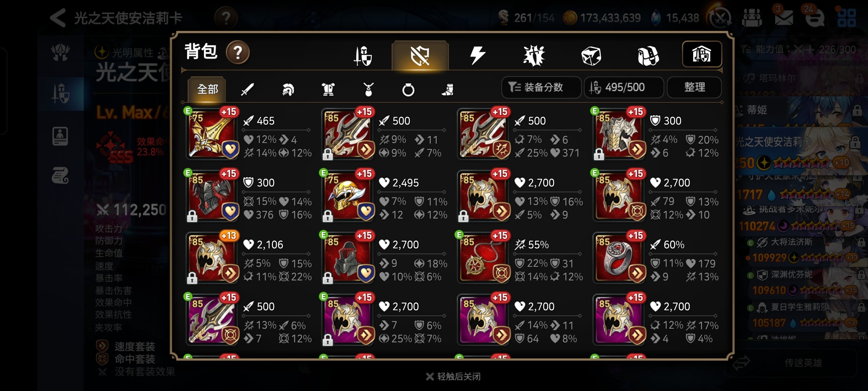Open the mail envelope with 3 notifications
This screenshot has width=868, height=391.
click(x=783, y=17)
